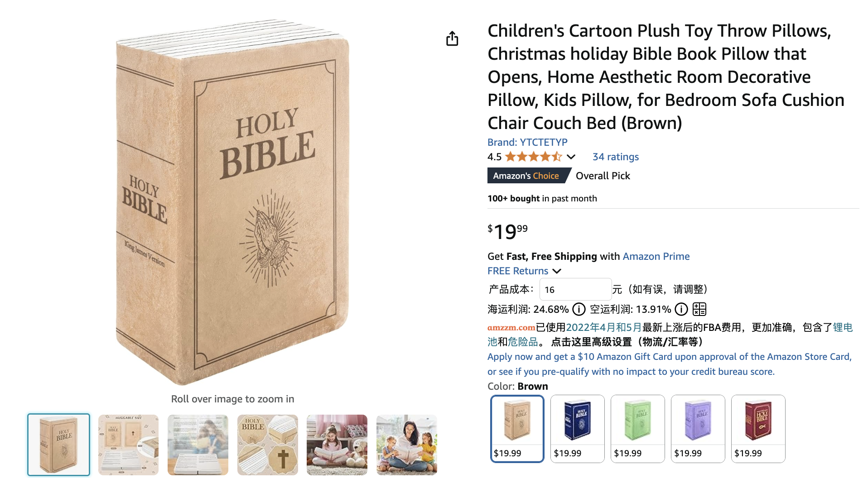Image resolution: width=868 pixels, height=478 pixels.
Task: Open the Brand: YTCTETYP link
Action: [527, 142]
